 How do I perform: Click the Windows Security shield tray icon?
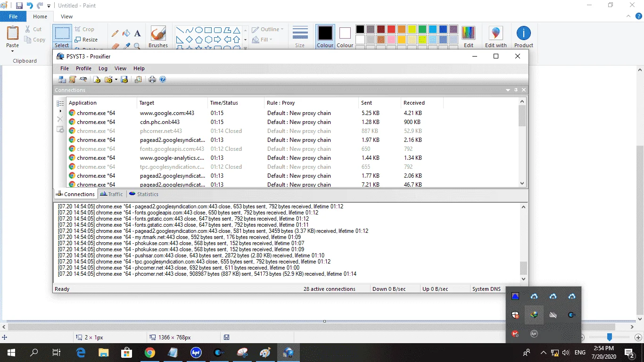(x=515, y=315)
